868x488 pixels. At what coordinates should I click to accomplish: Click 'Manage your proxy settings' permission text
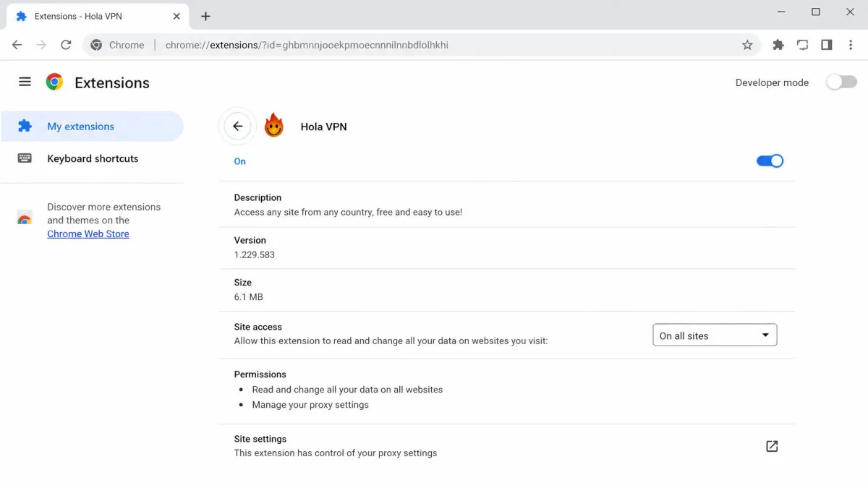point(310,405)
